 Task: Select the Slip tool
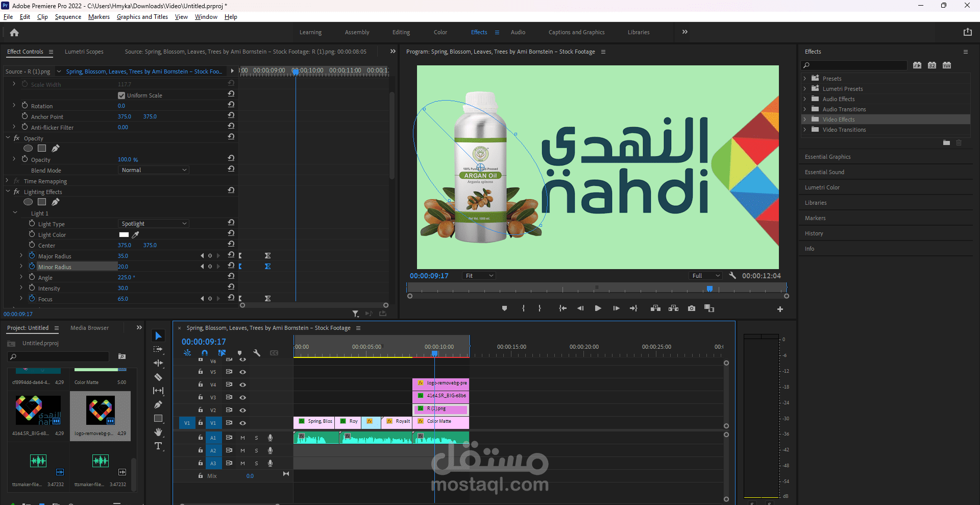pyautogui.click(x=158, y=391)
